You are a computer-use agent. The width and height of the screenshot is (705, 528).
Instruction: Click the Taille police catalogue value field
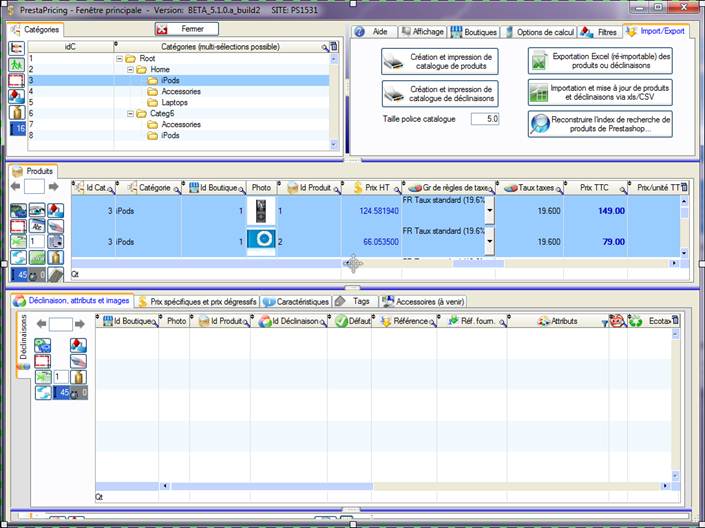[482, 119]
